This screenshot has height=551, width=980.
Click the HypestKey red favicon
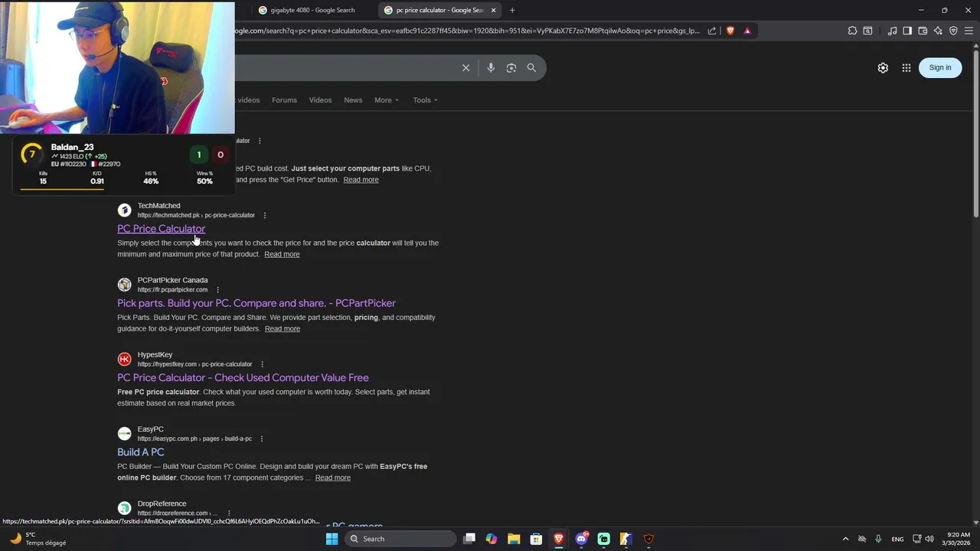(124, 359)
